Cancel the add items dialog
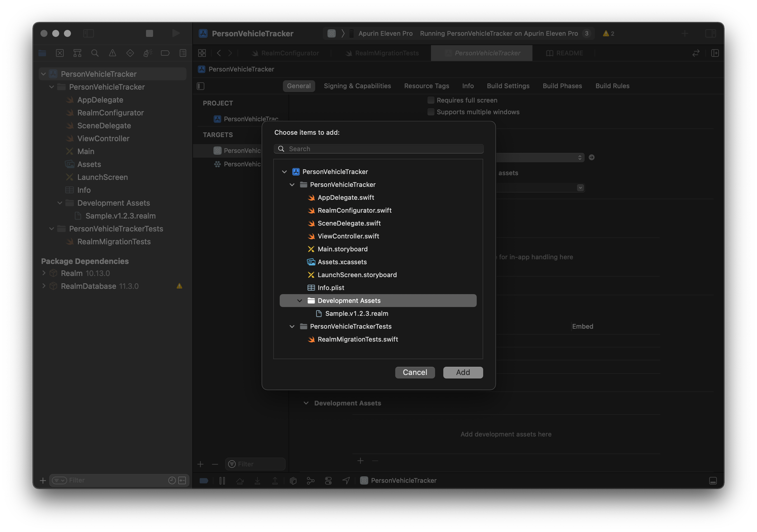This screenshot has width=757, height=532. 415,372
